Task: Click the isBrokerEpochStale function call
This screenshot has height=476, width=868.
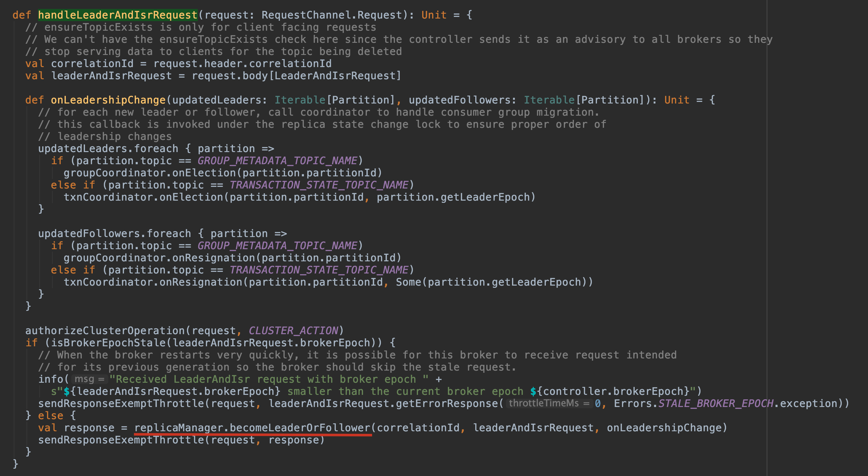Action: pyautogui.click(x=109, y=343)
